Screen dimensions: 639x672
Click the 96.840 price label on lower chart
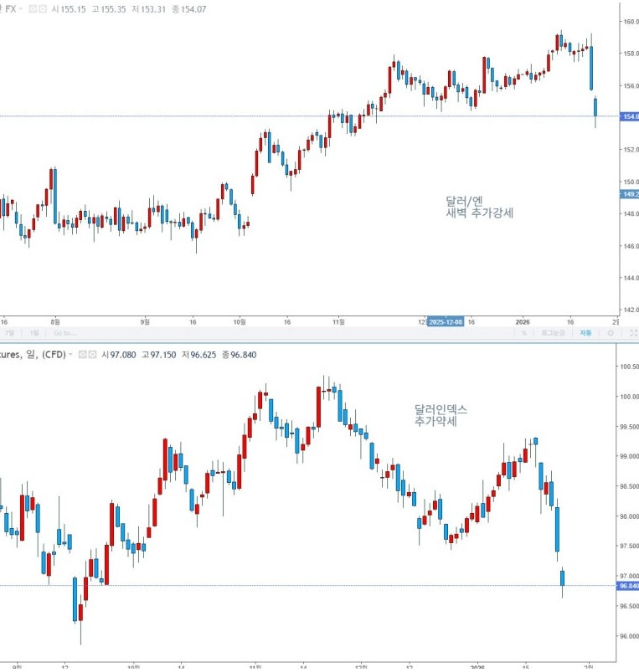(628, 586)
